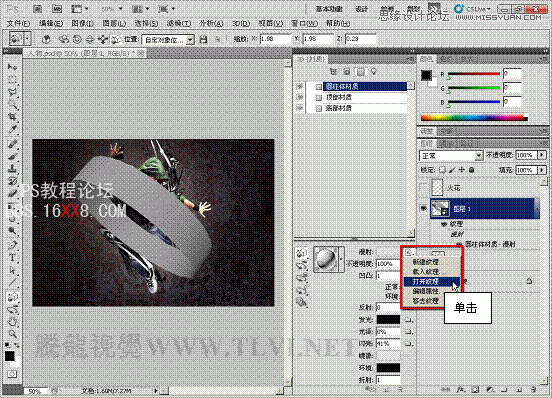This screenshot has width=552, height=398.
Task: Open the 文件(F) menu
Action: (x=18, y=24)
